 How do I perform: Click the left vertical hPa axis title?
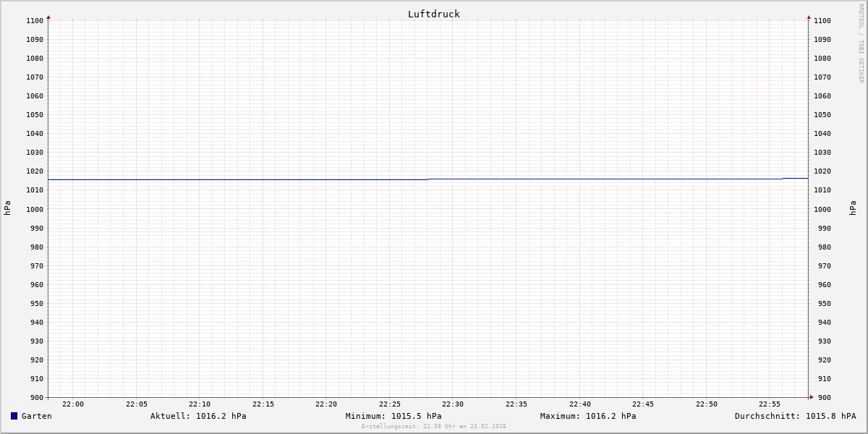pyautogui.click(x=7, y=208)
